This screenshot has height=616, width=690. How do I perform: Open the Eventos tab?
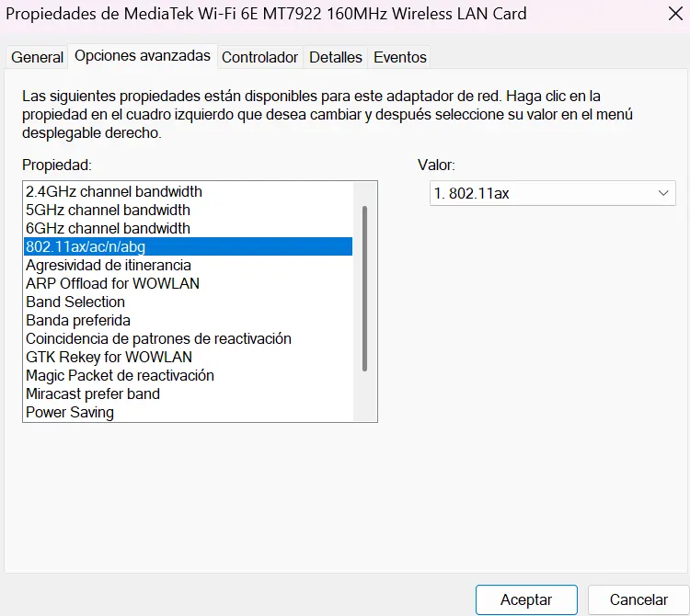click(x=399, y=57)
